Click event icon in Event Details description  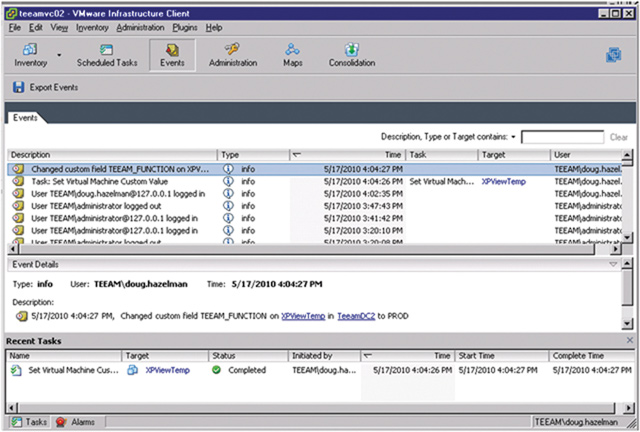coord(21,316)
